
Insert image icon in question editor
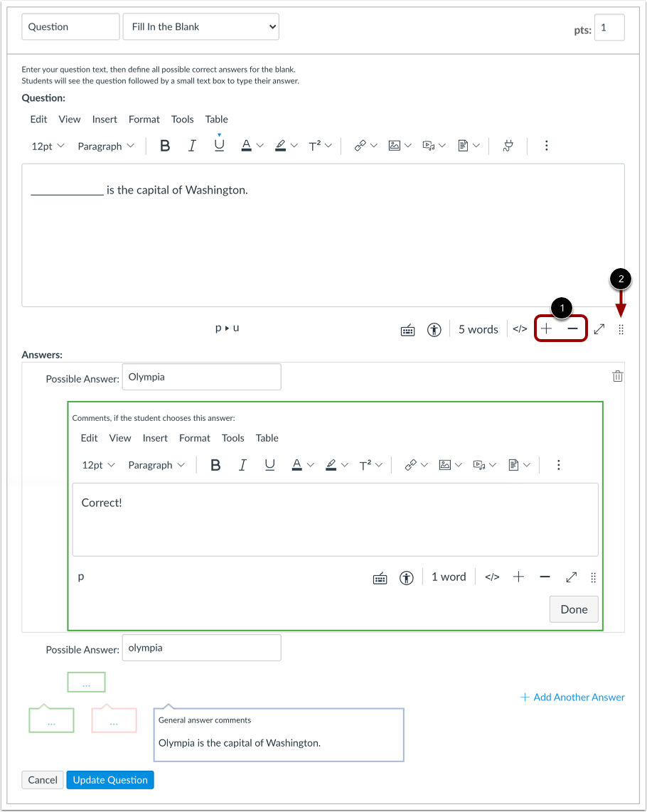click(x=394, y=146)
